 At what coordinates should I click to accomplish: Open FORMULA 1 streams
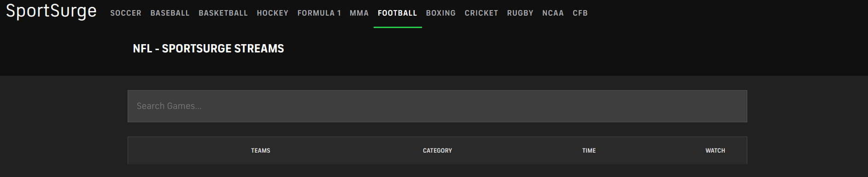click(319, 13)
